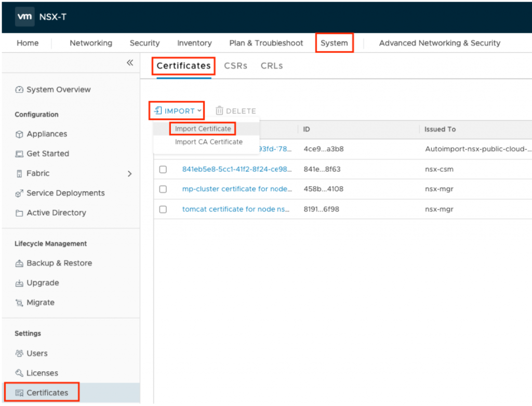532x406 pixels.
Task: Open the Security tab
Action: [144, 43]
